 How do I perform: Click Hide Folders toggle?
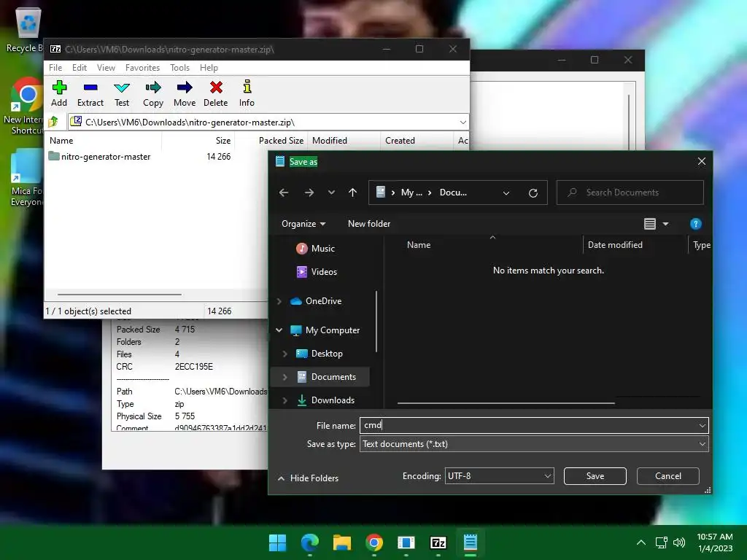pos(308,478)
